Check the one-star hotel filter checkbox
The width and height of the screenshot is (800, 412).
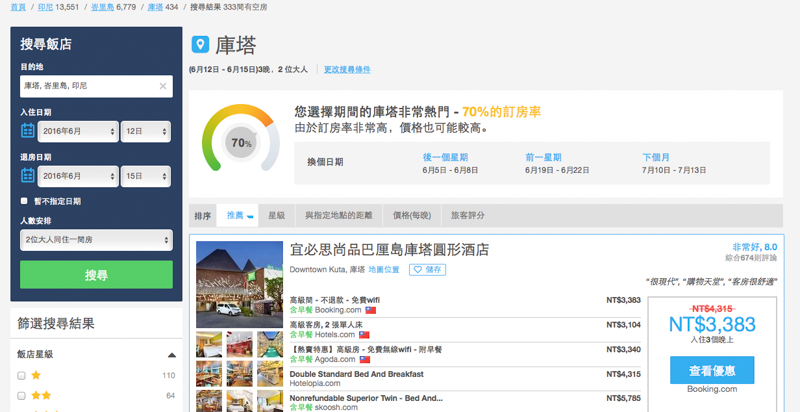pyautogui.click(x=21, y=376)
